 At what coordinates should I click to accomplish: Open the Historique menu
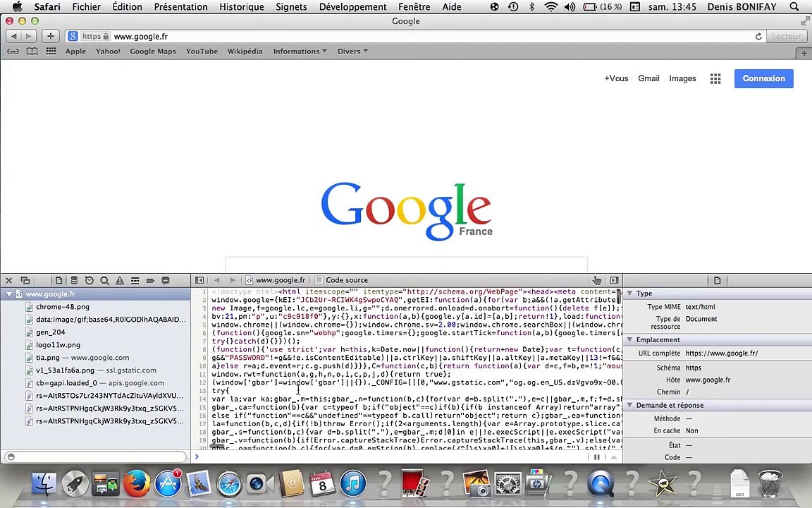[x=241, y=7]
